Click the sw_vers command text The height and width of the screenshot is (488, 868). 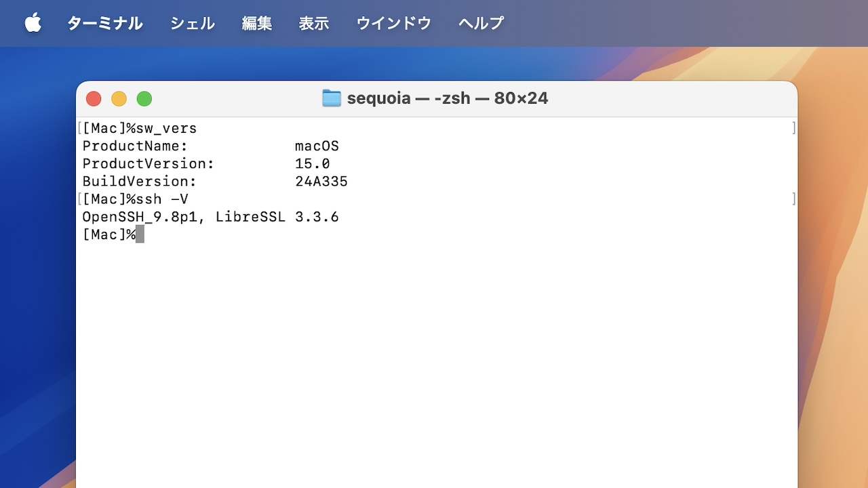(167, 128)
